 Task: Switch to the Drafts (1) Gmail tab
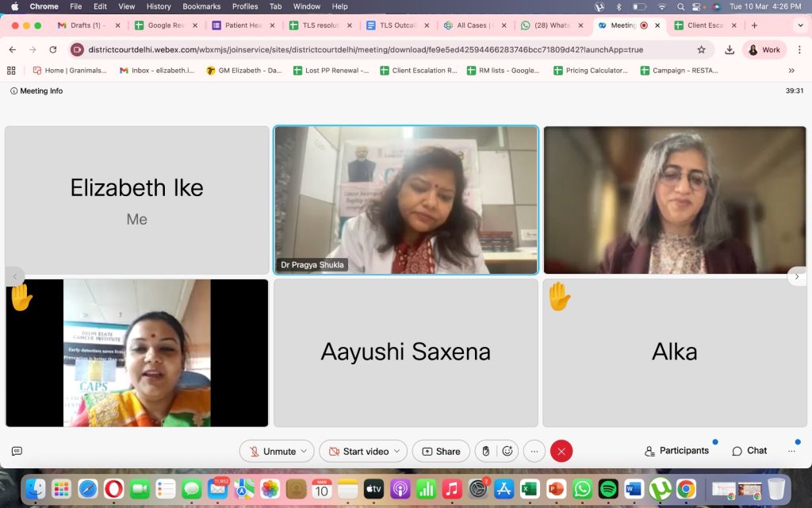click(88, 25)
